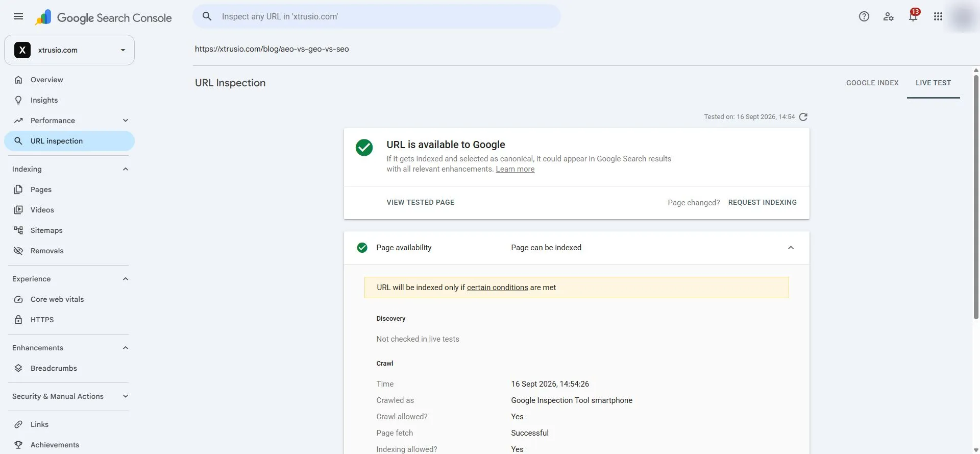This screenshot has height=454, width=980.
Task: Click the inspected URL text
Action: click(272, 49)
